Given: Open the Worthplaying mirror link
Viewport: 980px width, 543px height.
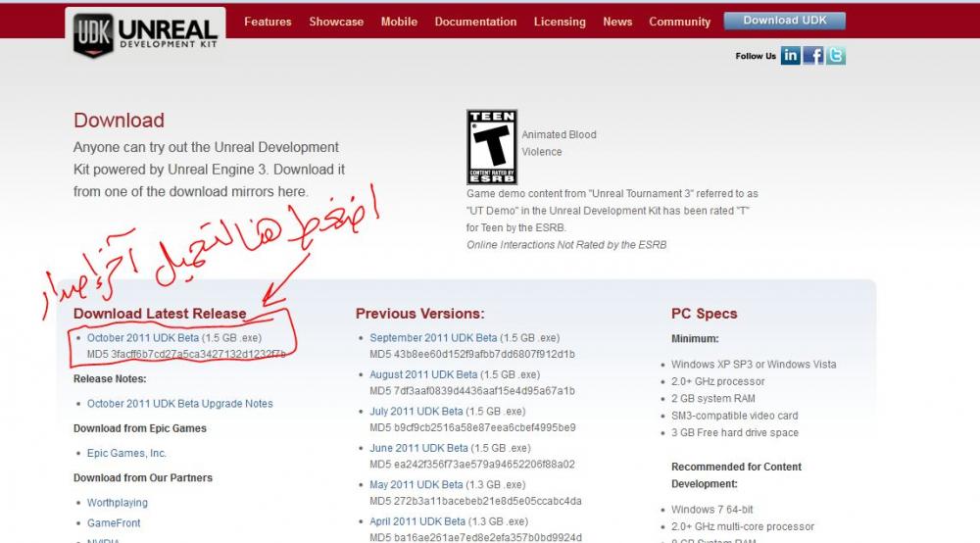Looking at the screenshot, I should pos(118,503).
